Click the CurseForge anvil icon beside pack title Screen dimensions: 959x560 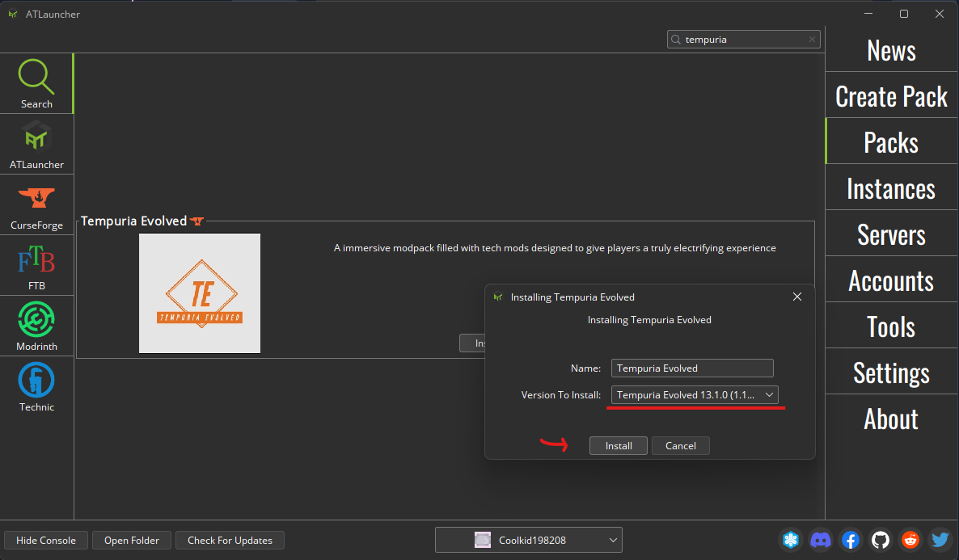197,221
